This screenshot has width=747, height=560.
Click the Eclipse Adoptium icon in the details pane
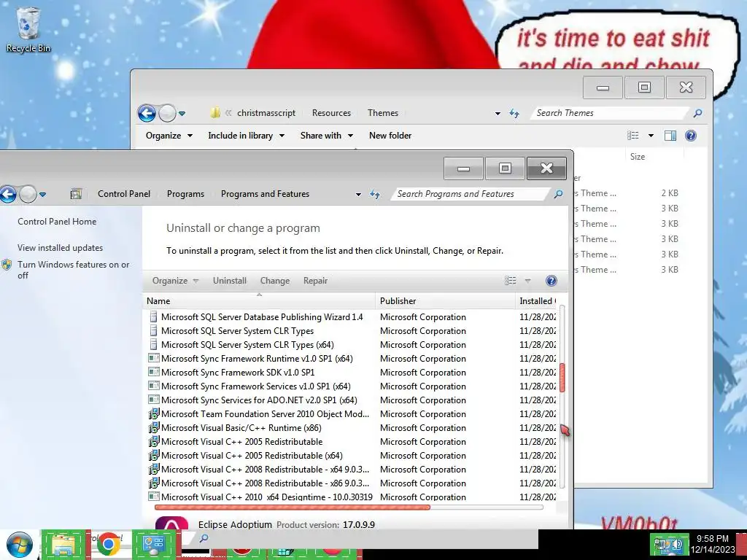tap(171, 523)
